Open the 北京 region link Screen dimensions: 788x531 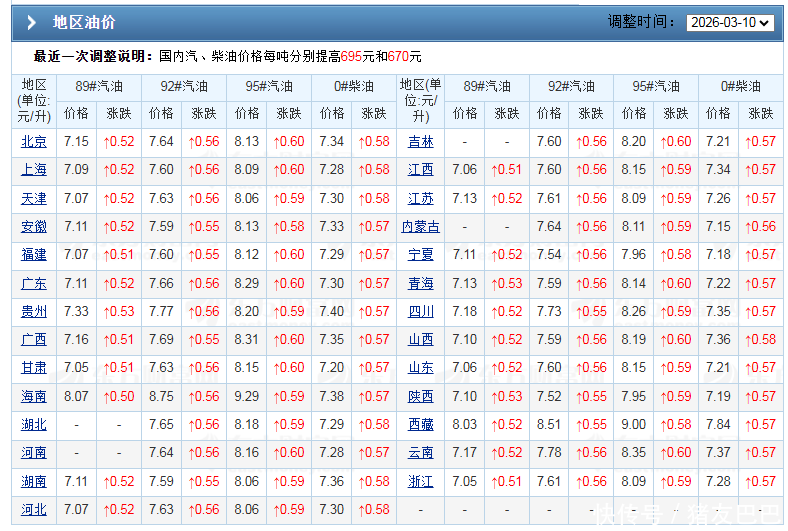pyautogui.click(x=34, y=142)
